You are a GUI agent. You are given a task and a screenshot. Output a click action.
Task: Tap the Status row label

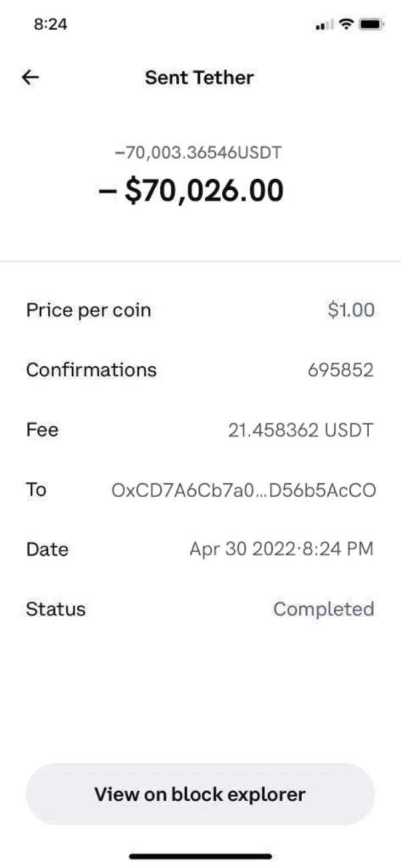[x=55, y=609]
